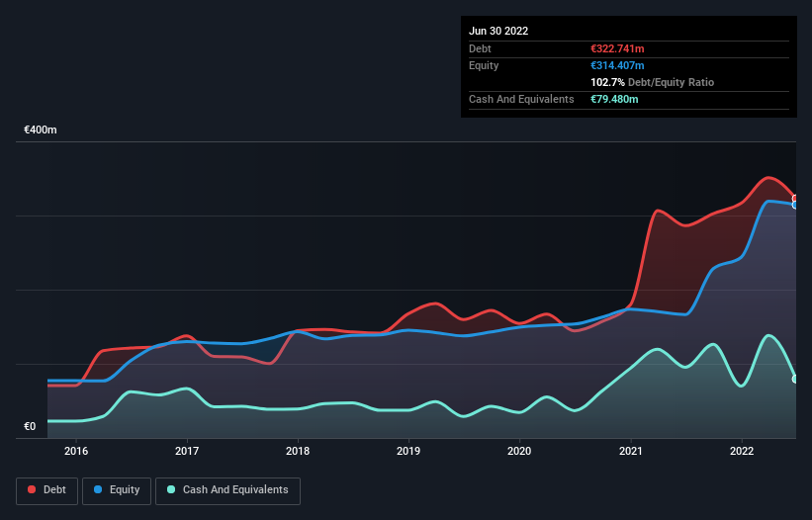Click the 2020 x-axis label
Image resolution: width=812 pixels, height=520 pixels.
point(519,451)
